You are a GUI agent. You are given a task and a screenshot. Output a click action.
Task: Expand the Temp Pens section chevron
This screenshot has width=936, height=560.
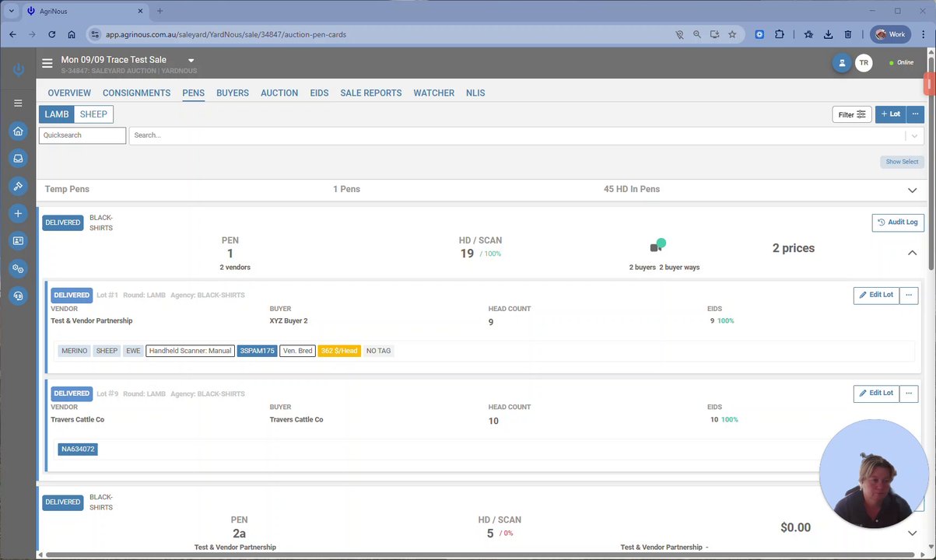pos(912,190)
